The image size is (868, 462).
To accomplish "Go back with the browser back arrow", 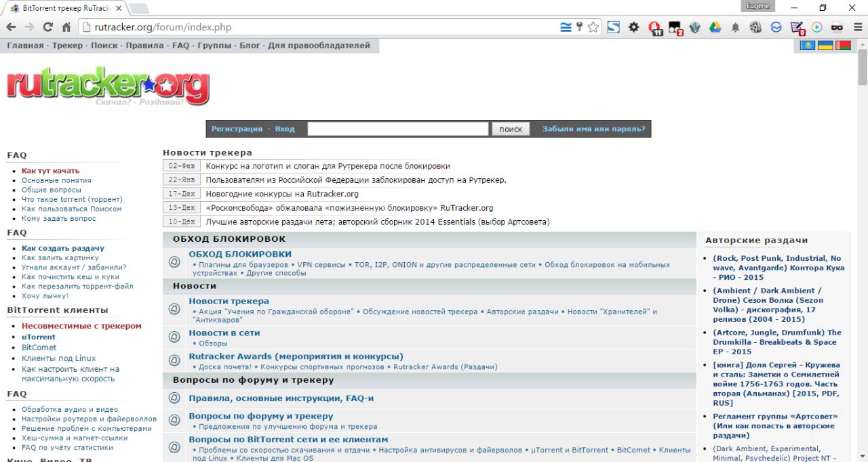I will click(11, 27).
